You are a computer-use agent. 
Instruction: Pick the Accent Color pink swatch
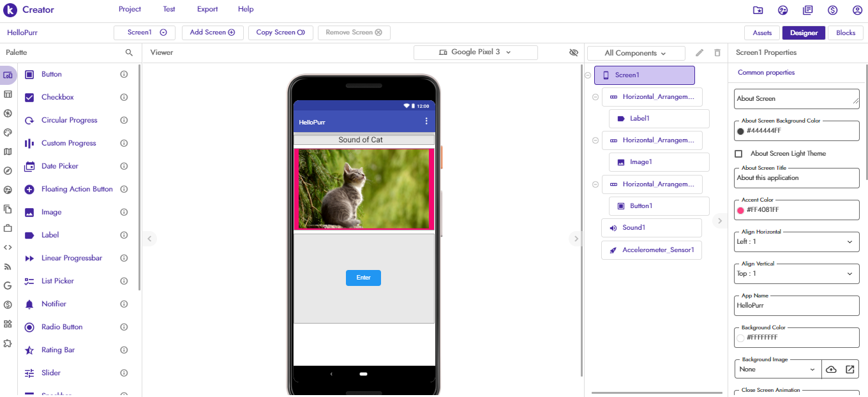pos(740,210)
